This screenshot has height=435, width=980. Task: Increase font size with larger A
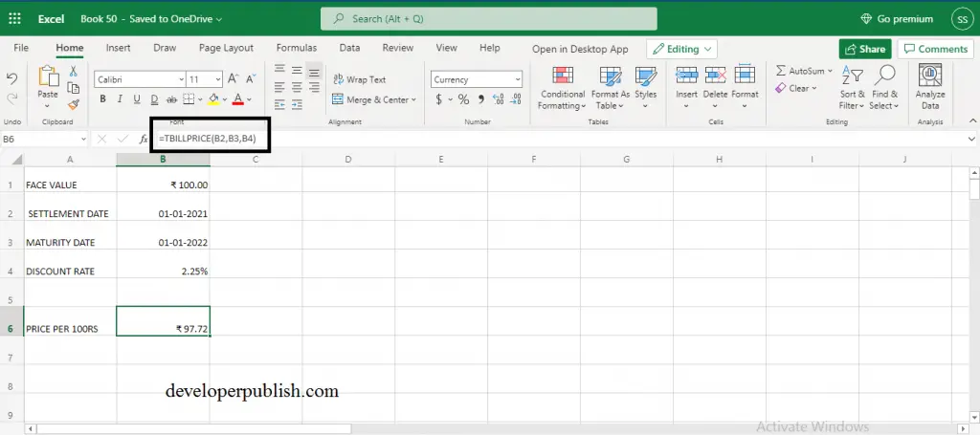point(233,79)
